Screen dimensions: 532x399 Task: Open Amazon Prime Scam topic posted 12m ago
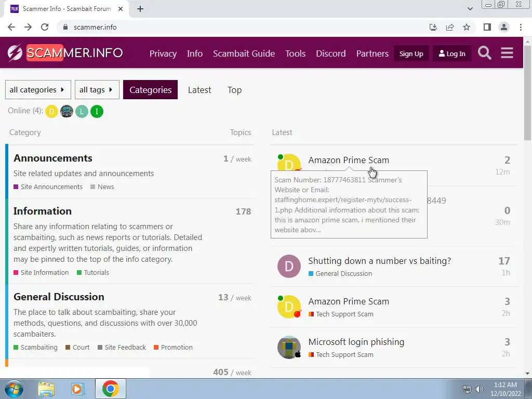click(x=349, y=160)
